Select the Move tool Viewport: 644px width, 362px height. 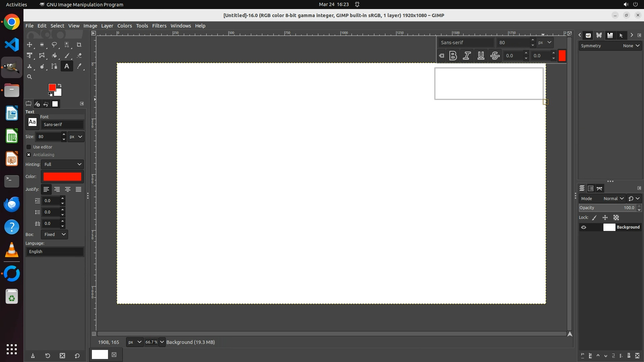coord(30,45)
